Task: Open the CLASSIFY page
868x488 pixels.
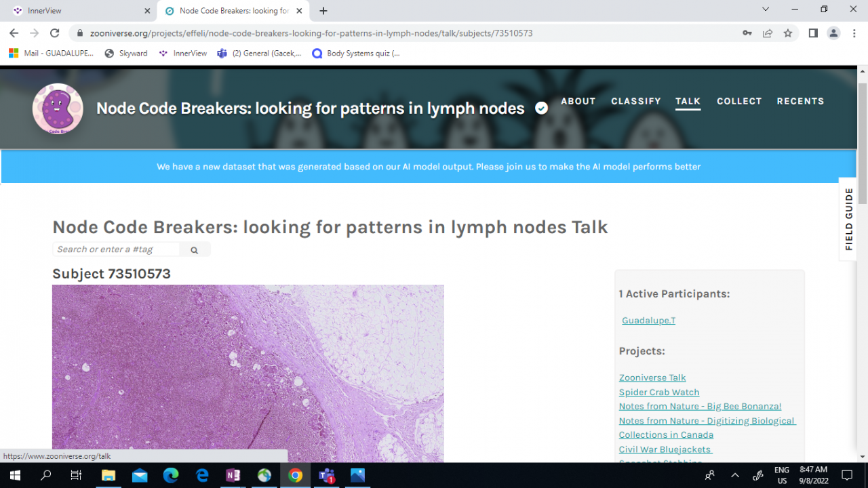Action: 636,101
